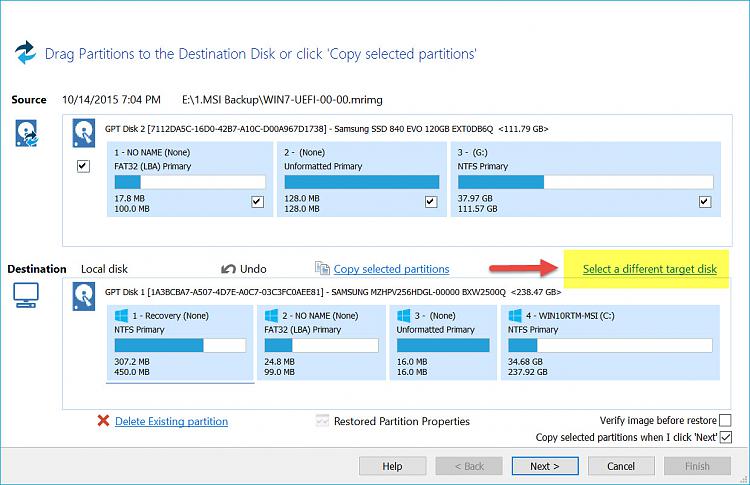This screenshot has height=485, width=750.
Task: Click the red X delete partition icon
Action: pos(103,421)
